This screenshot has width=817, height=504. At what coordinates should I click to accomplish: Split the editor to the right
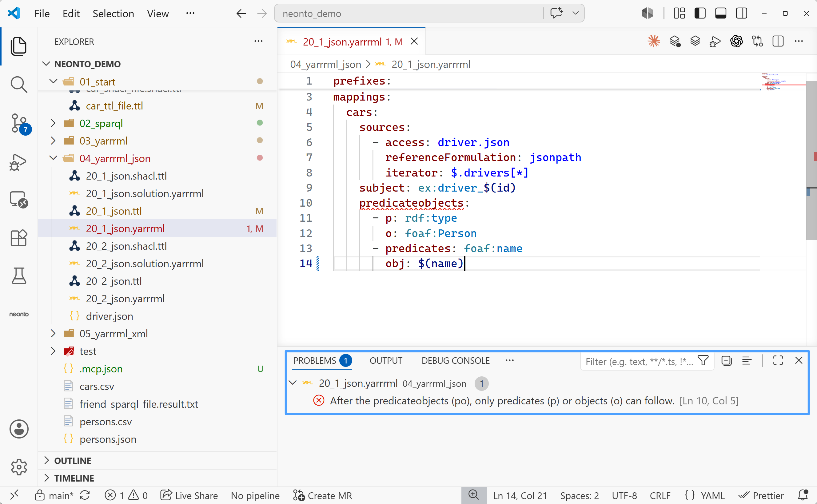pos(778,41)
